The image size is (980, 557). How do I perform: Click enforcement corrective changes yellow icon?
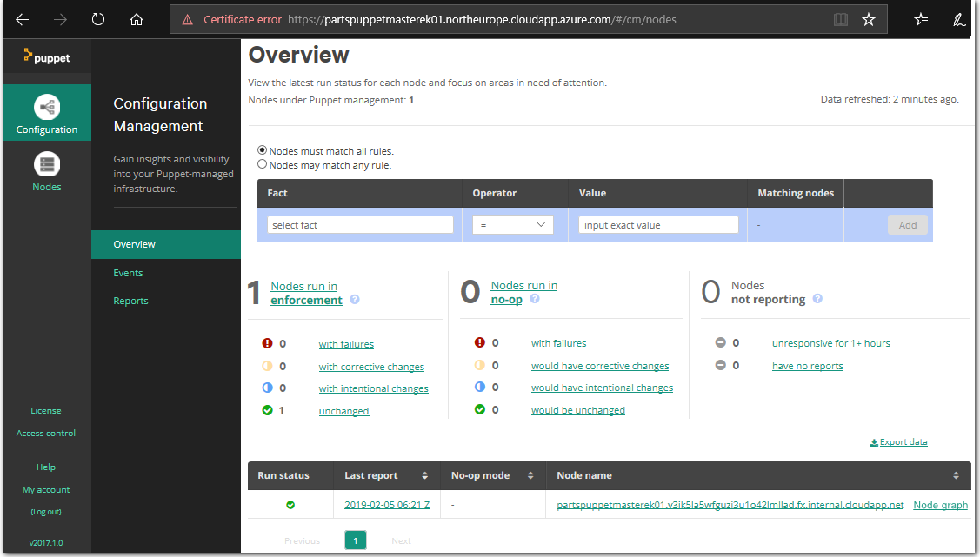tap(268, 366)
